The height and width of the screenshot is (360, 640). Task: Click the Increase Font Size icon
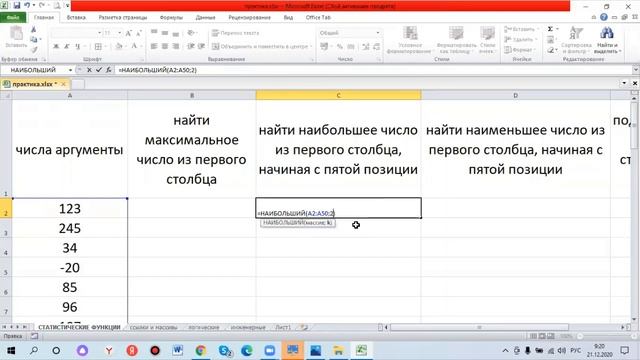[x=129, y=33]
